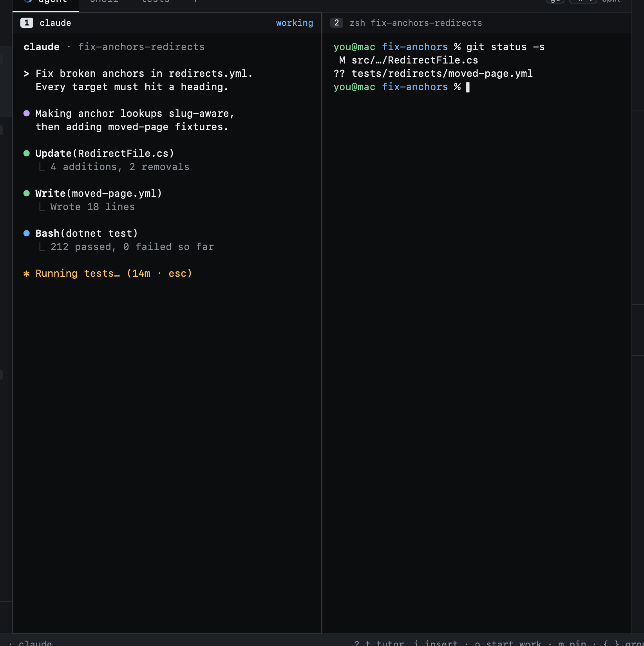
Task: Click the 'Running tests… (14m · esc)' status
Action: pyautogui.click(x=114, y=273)
